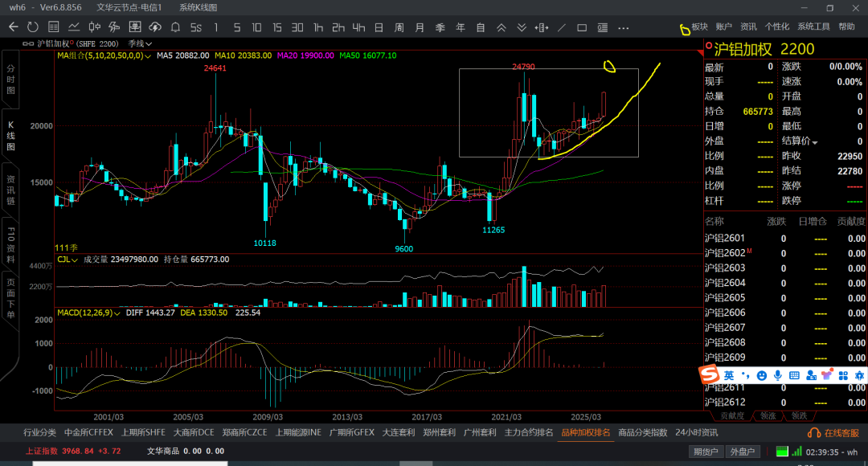Click the 外盘户 button
Screen dimensions: 868x466
pos(743,452)
